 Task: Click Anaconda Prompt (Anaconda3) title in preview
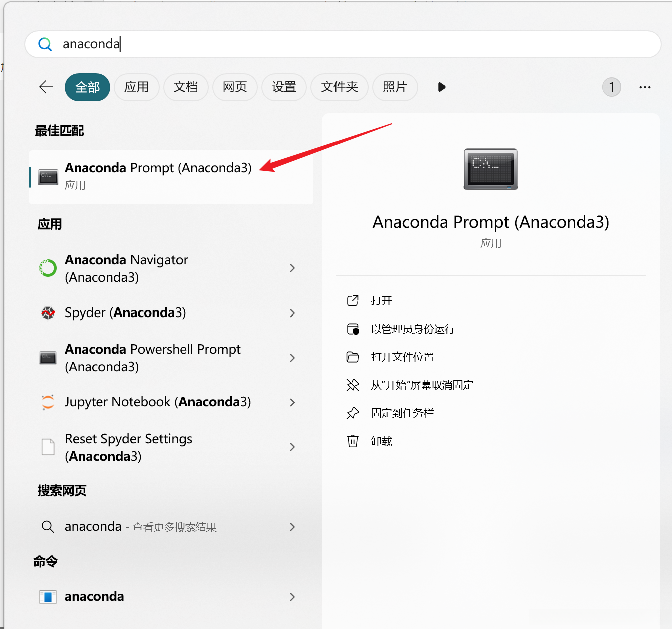491,222
